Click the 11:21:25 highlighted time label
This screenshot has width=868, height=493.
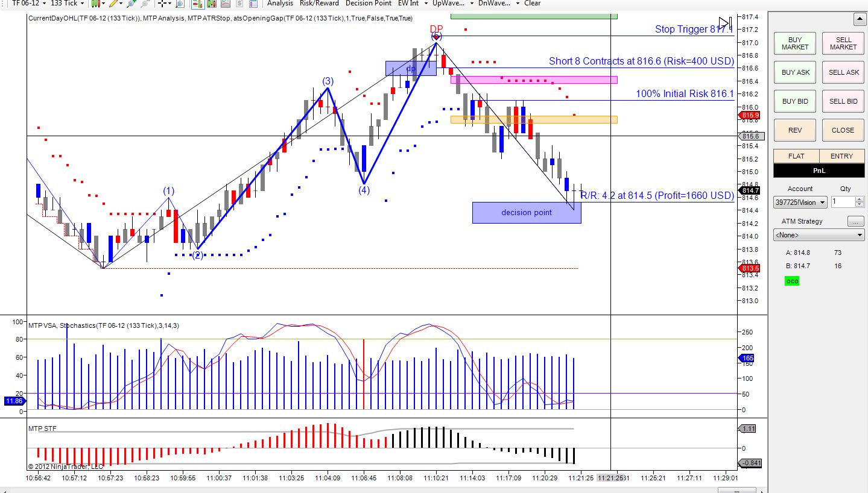(x=612, y=477)
